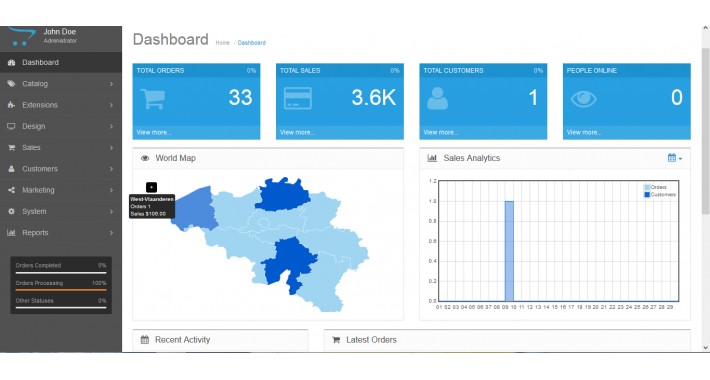Click View more under People Online
Image resolution: width=710 pixels, height=380 pixels.
(x=584, y=132)
